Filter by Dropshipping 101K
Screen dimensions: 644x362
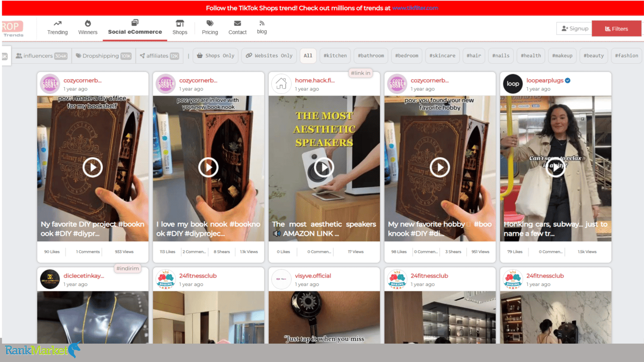(104, 56)
